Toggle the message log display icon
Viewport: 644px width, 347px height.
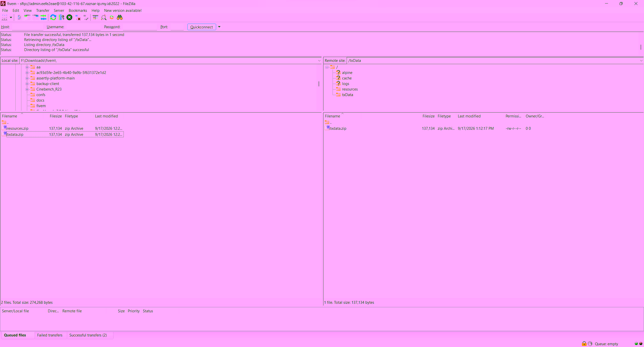coord(19,17)
